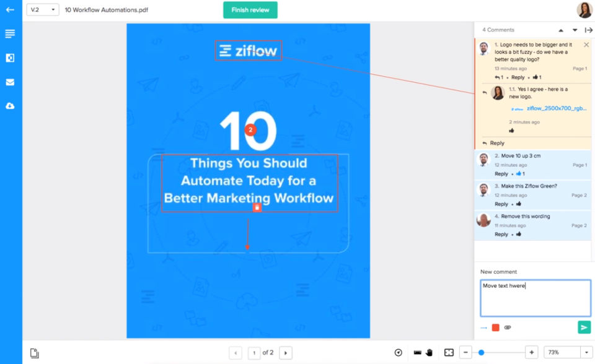Click the reply arrow beside reply 1.1
595x364 pixels.
click(x=485, y=92)
